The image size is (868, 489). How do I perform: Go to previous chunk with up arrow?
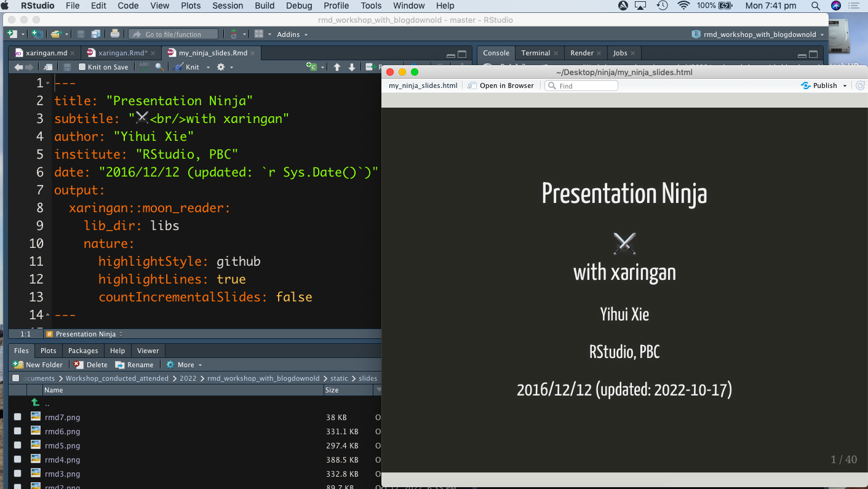tap(337, 67)
